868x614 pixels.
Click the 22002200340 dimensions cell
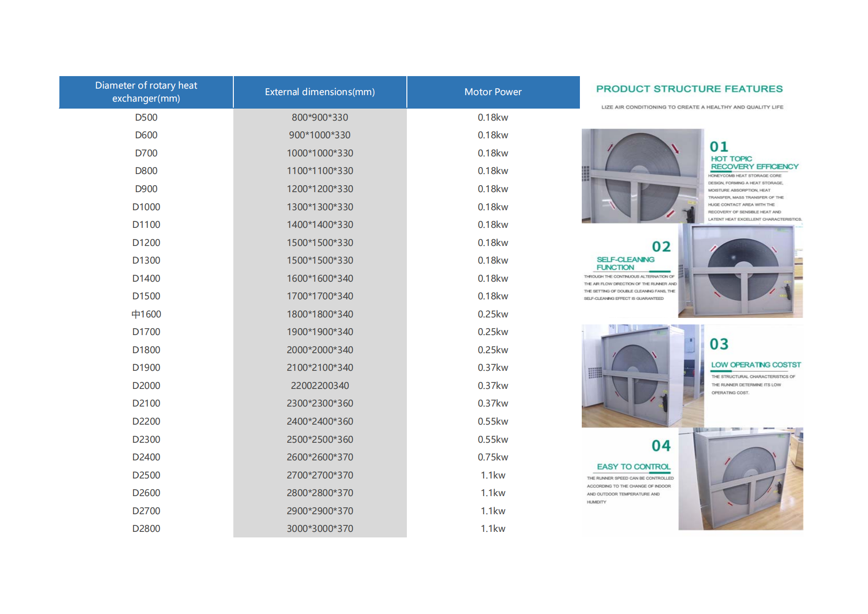(320, 386)
